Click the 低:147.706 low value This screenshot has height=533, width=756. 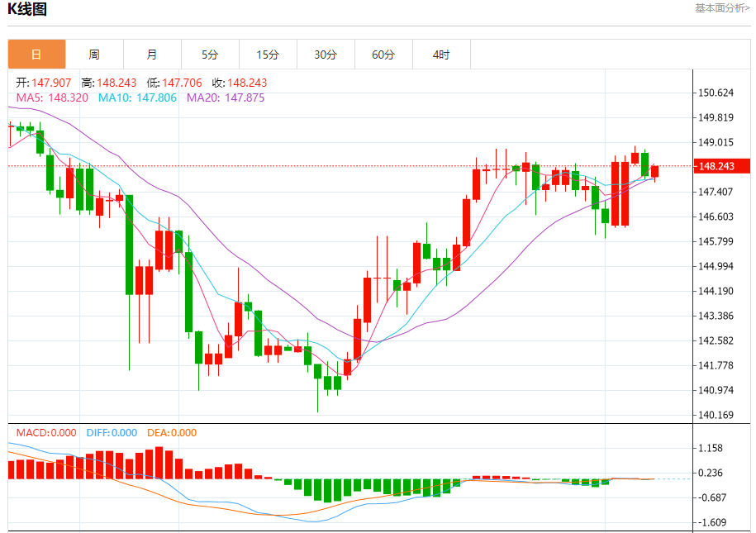(174, 83)
